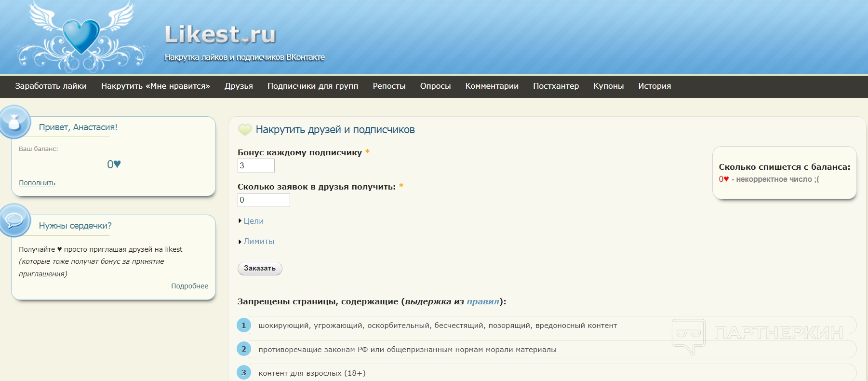Click the Ваш баланс label
Image resolution: width=868 pixels, height=381 pixels.
(x=39, y=149)
